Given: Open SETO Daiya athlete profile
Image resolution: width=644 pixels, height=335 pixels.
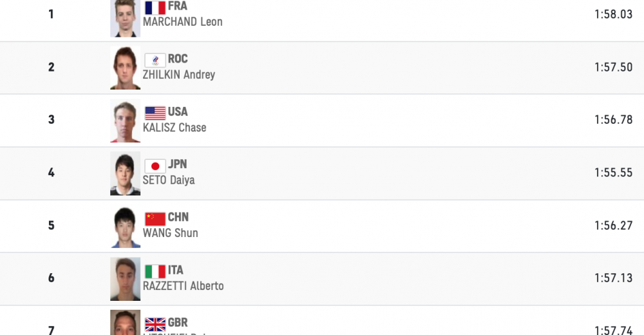Looking at the screenshot, I should coord(168,180).
